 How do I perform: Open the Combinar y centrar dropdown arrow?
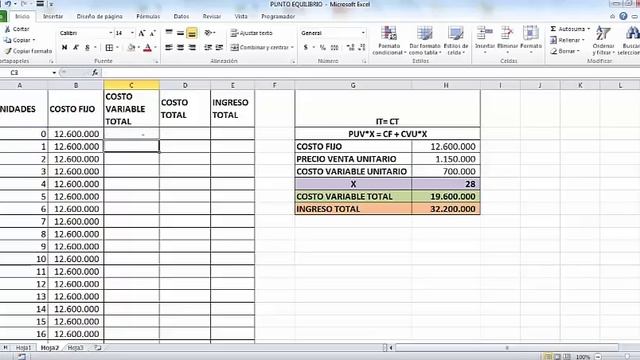(x=292, y=48)
